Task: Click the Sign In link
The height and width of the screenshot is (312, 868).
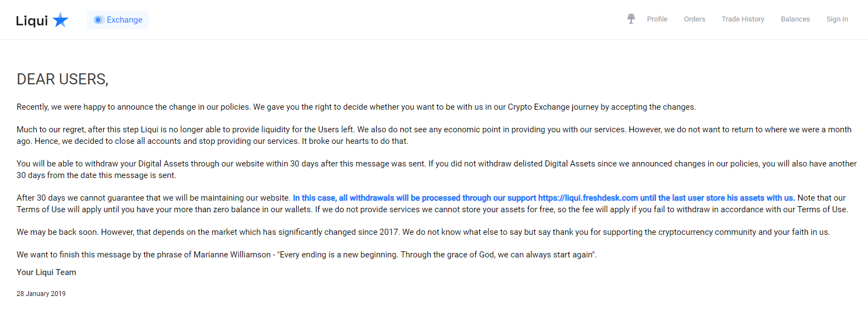Action: click(x=837, y=19)
